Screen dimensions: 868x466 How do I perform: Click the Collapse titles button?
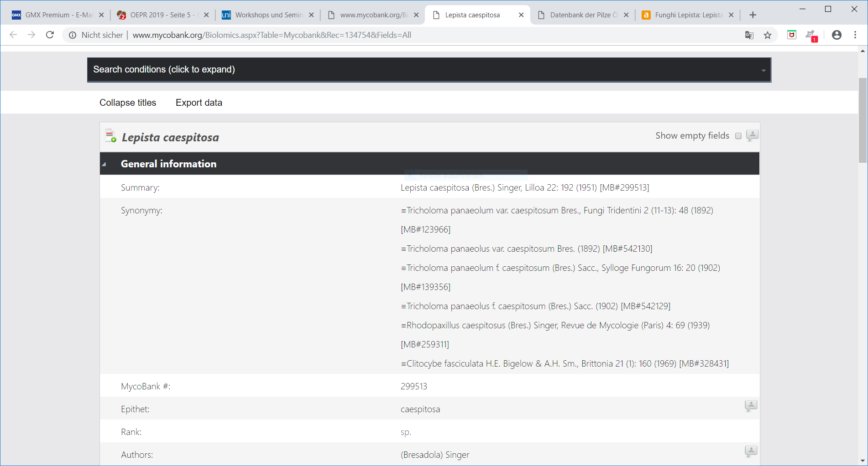pos(128,103)
